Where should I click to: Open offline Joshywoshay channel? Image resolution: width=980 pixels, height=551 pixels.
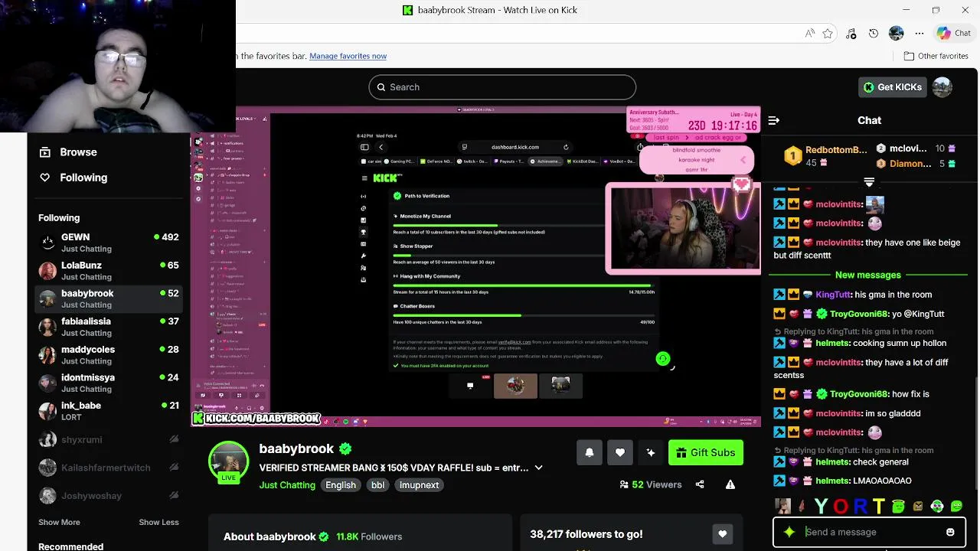pos(109,496)
